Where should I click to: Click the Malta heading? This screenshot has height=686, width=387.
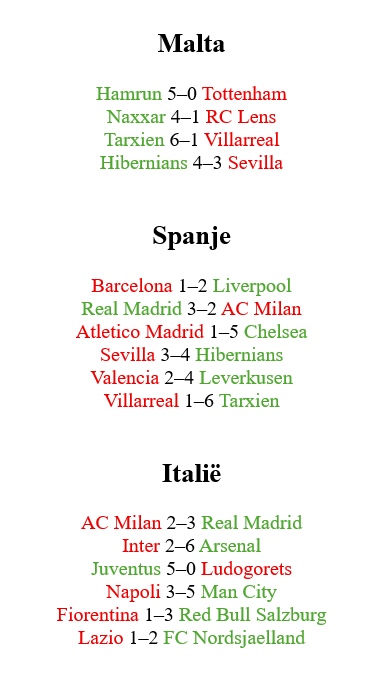click(x=192, y=43)
